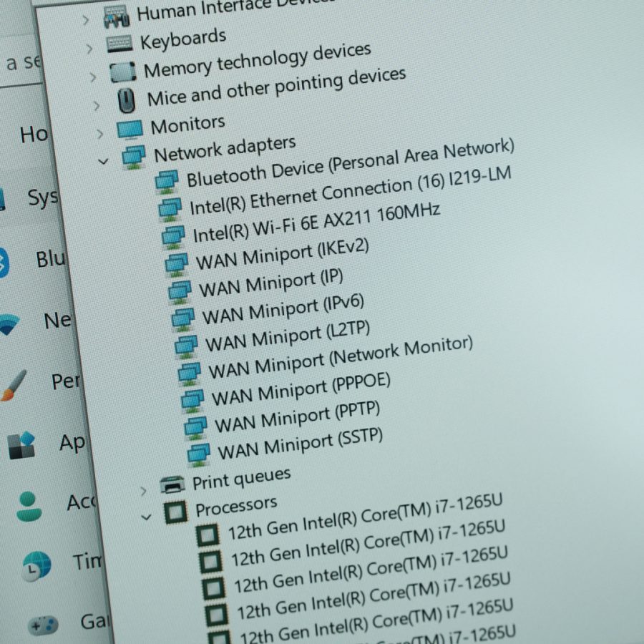Viewport: 644px width, 644px height.
Task: Click the WAN Miniport (PPTP) icon
Action: pyautogui.click(x=195, y=429)
